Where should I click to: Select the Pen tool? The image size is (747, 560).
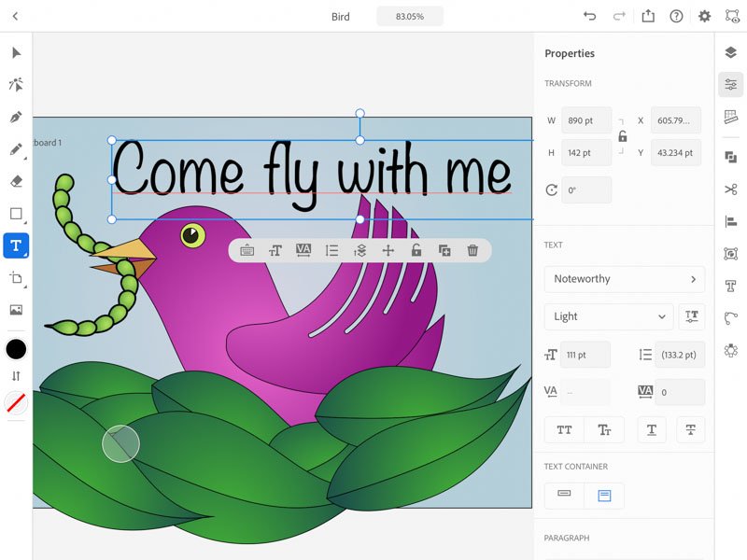point(15,116)
